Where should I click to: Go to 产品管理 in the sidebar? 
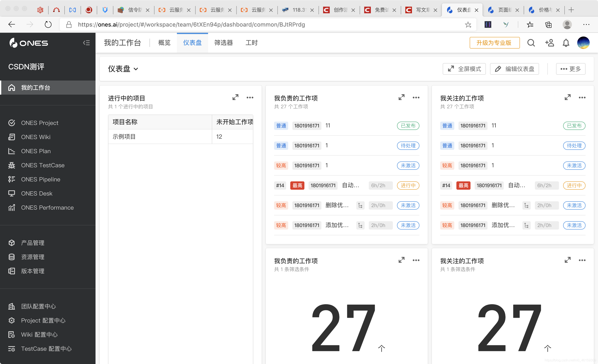[x=33, y=243]
